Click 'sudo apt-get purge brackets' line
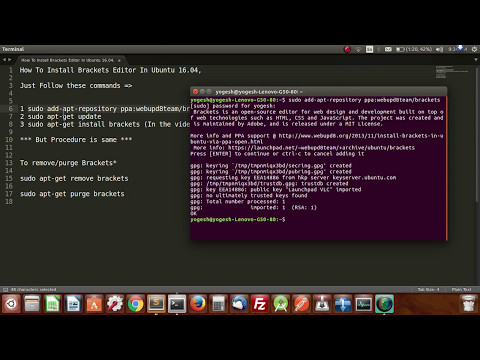Image resolution: width=480 pixels, height=360 pixels. coord(72,194)
